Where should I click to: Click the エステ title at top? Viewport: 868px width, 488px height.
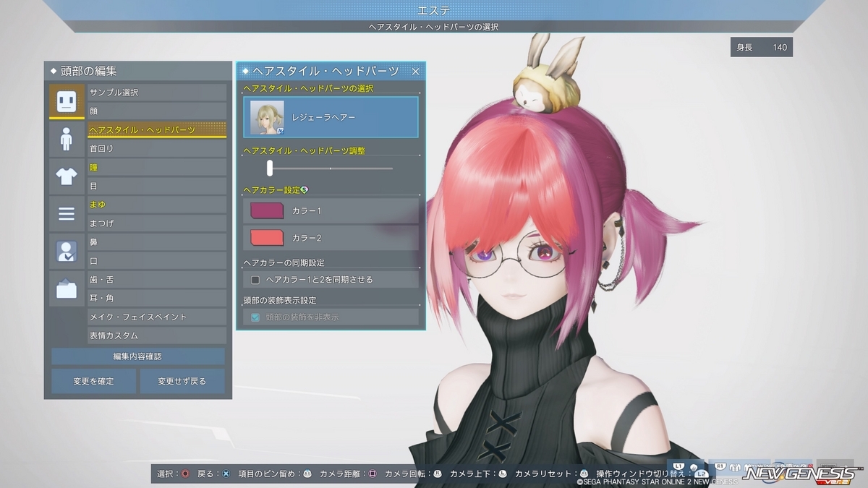pyautogui.click(x=434, y=10)
